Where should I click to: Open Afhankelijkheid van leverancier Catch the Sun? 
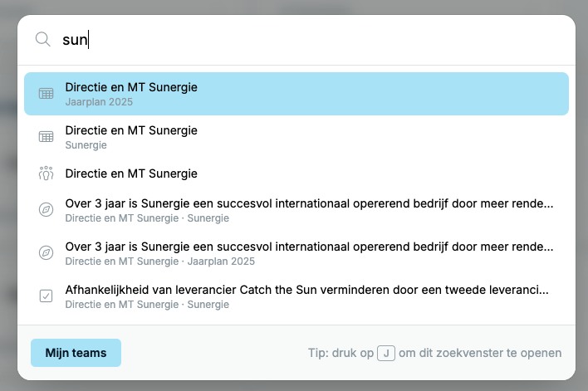click(x=296, y=296)
